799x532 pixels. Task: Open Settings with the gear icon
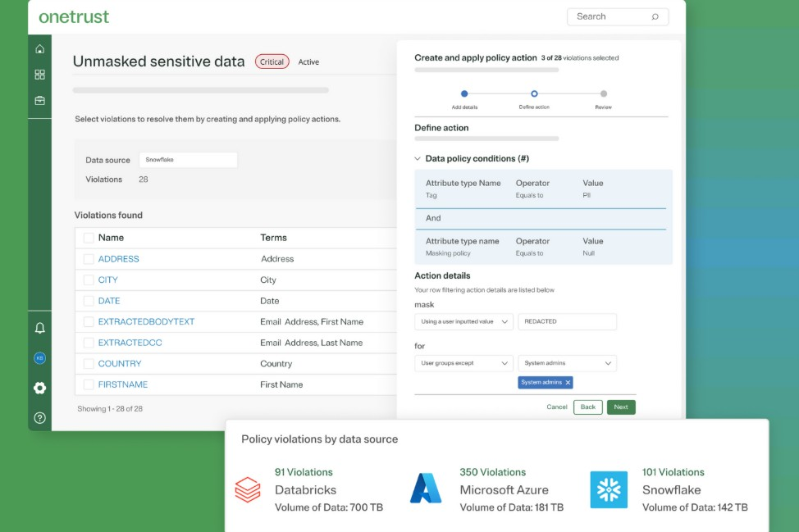pyautogui.click(x=39, y=389)
